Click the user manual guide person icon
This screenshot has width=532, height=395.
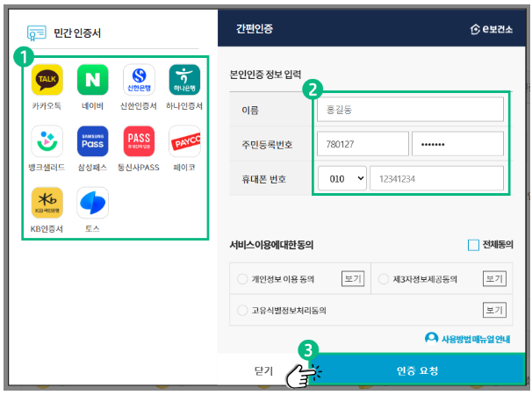pyautogui.click(x=431, y=338)
